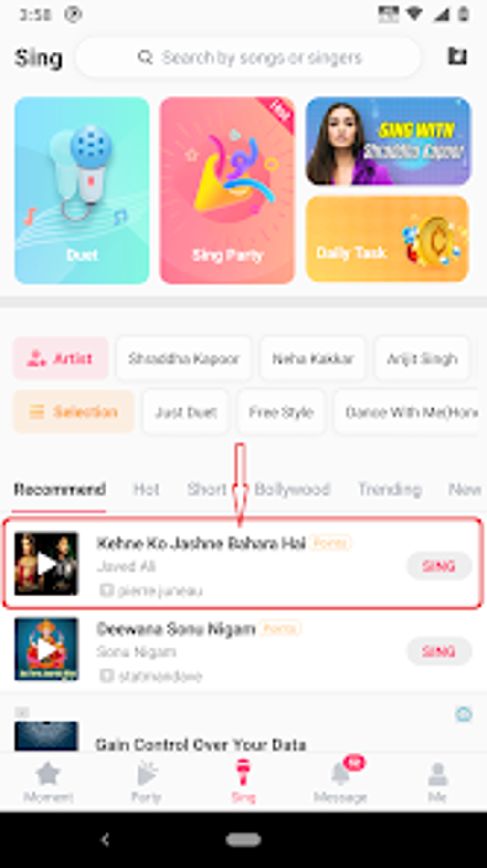The width and height of the screenshot is (487, 868).
Task: Select the Free Style selection chip
Action: pos(281,412)
